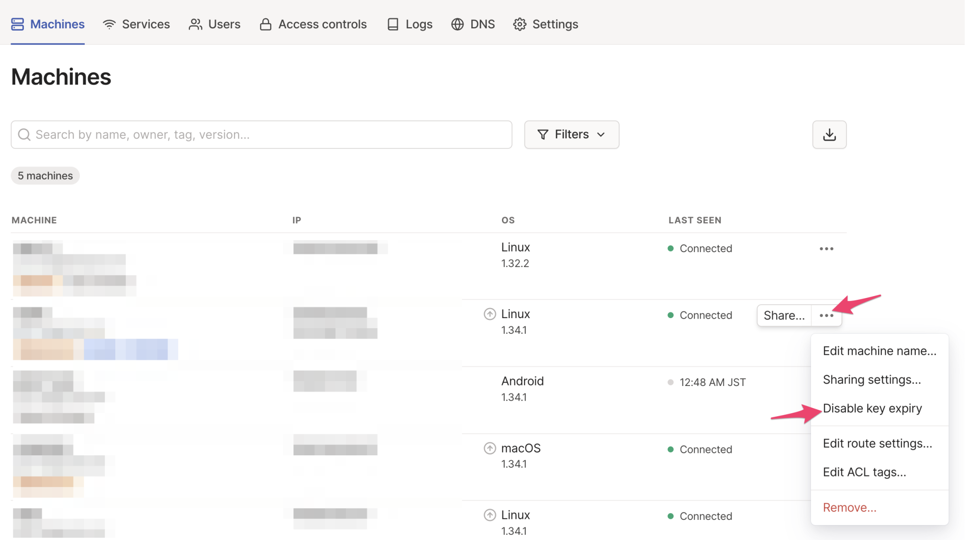Open three-dot menu for Linux 1.32.2 machine
This screenshot has width=980, height=540.
click(826, 249)
